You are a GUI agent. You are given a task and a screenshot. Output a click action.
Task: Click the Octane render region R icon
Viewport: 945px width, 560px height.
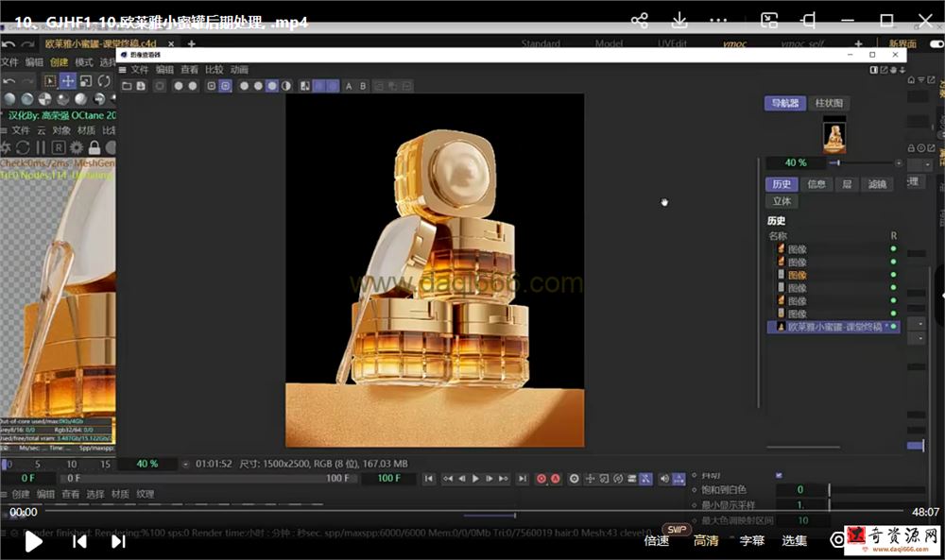click(59, 147)
